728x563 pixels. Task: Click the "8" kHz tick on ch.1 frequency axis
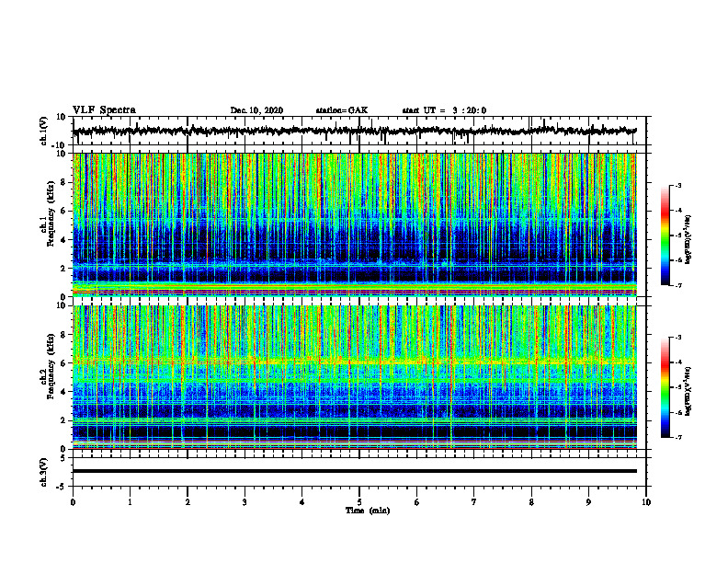(x=63, y=182)
